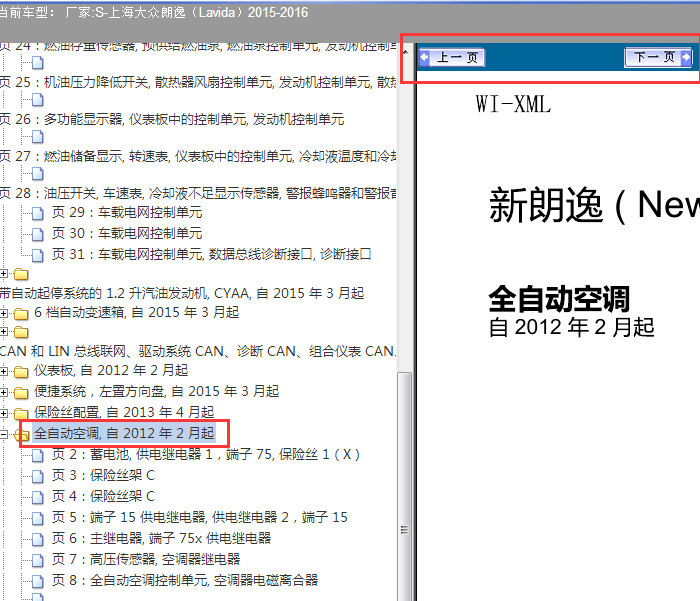The height and width of the screenshot is (601, 700).
Task: Click page icon under 页 26 row
Action: 38,137
